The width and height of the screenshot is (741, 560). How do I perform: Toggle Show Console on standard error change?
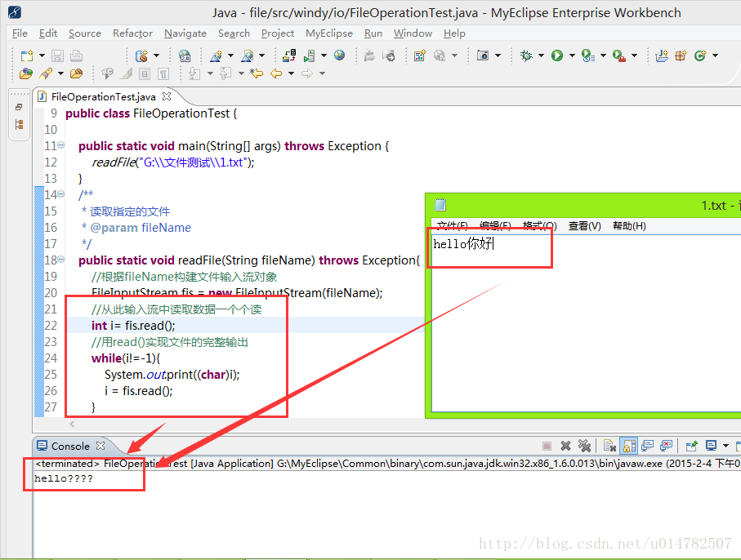667,446
